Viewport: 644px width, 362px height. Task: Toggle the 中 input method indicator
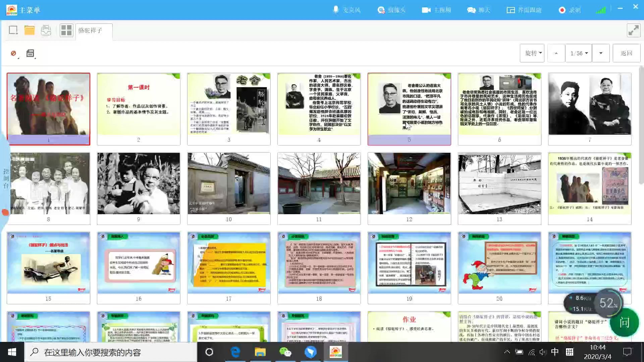555,352
